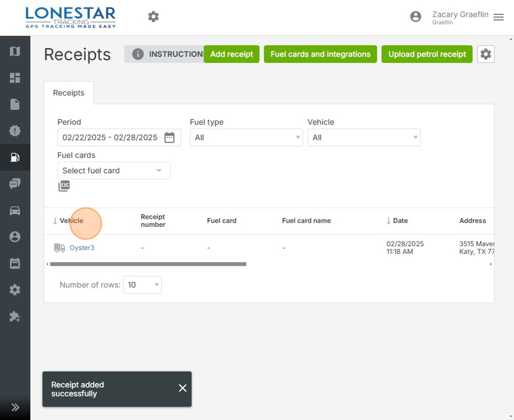Open the Oyster3 vehicle link
Image resolution: width=514 pixels, height=420 pixels.
pos(82,248)
